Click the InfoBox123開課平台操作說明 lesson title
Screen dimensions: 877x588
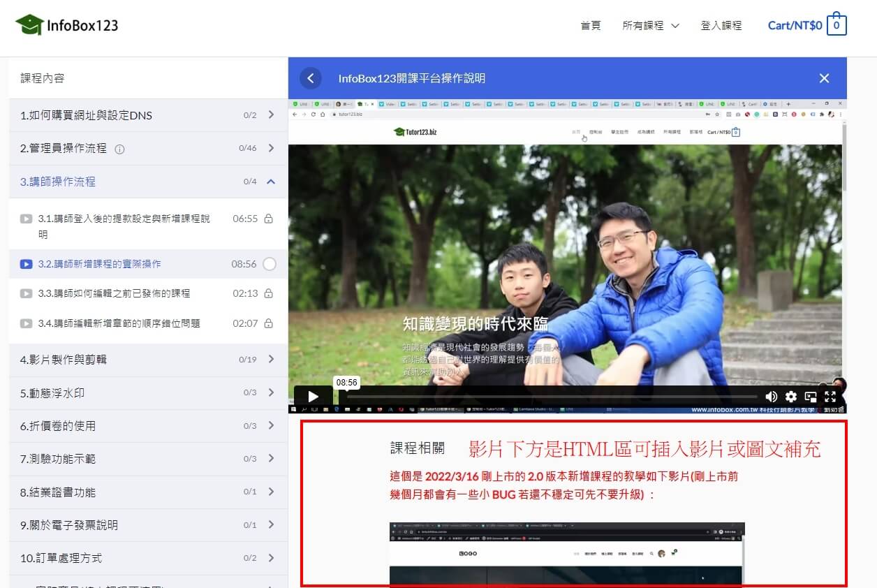tap(411, 78)
